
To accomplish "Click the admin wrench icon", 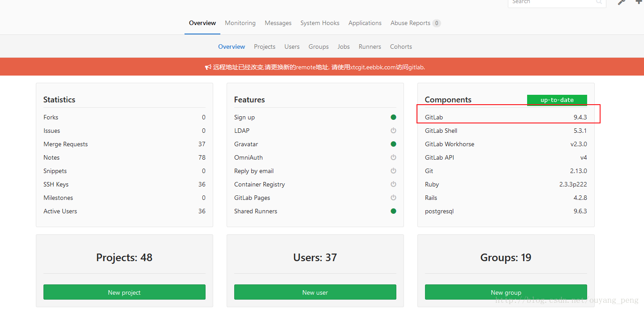I will (x=621, y=2).
